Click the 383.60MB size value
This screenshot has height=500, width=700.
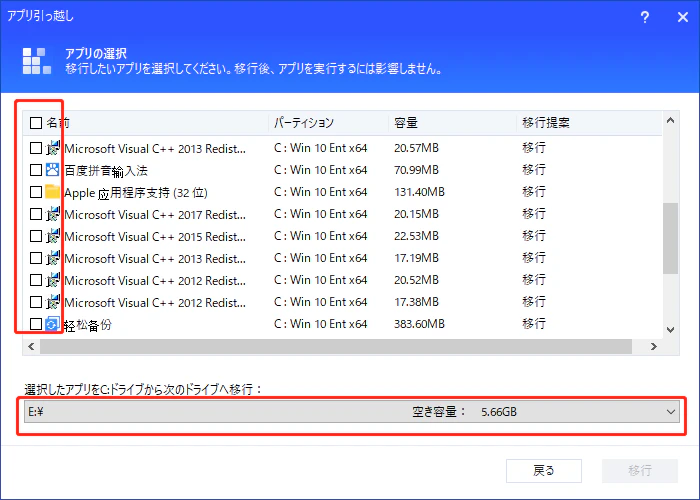click(419, 324)
